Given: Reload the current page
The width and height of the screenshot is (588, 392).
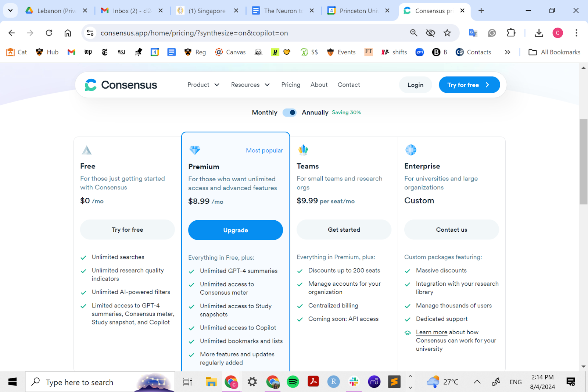Looking at the screenshot, I should pyautogui.click(x=49, y=33).
